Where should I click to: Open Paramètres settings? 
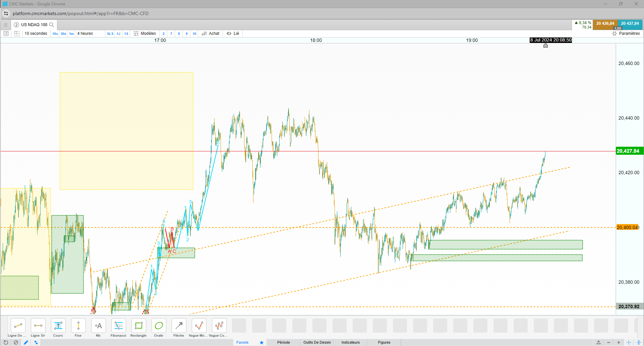[x=626, y=33]
